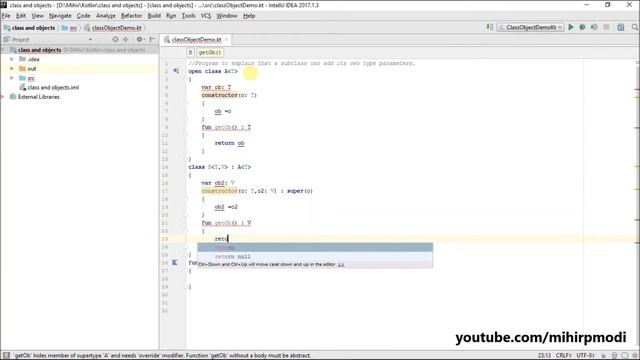Click the line:column 23:13 indicator
Viewport: 640px width, 360px height.
(x=544, y=356)
